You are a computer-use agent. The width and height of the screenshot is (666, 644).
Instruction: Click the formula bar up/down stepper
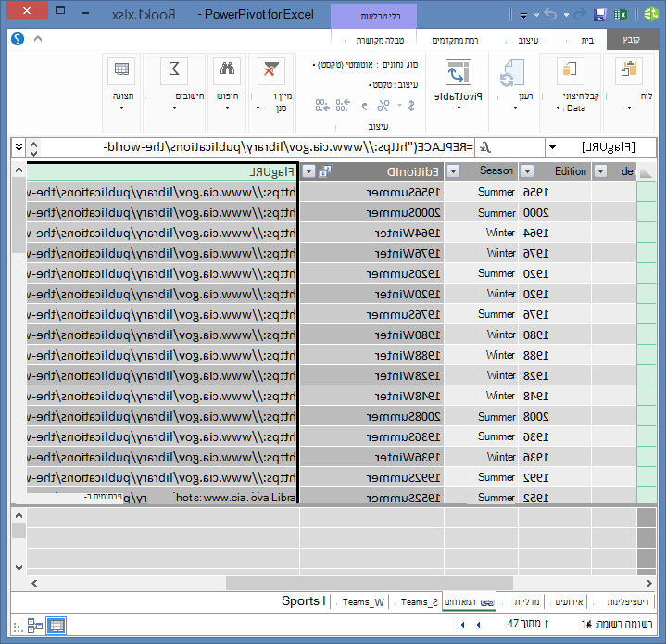pyautogui.click(x=33, y=147)
